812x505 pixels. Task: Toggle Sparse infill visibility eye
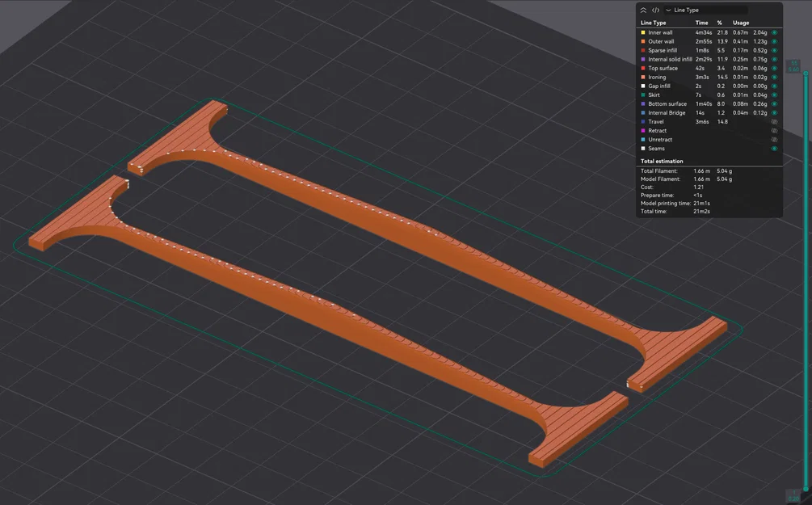(x=775, y=50)
